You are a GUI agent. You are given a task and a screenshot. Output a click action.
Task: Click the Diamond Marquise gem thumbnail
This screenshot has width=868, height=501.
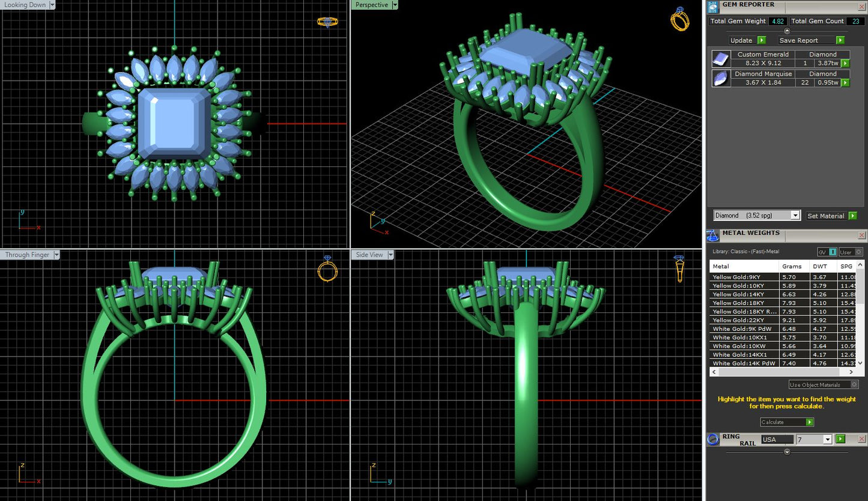click(x=721, y=79)
